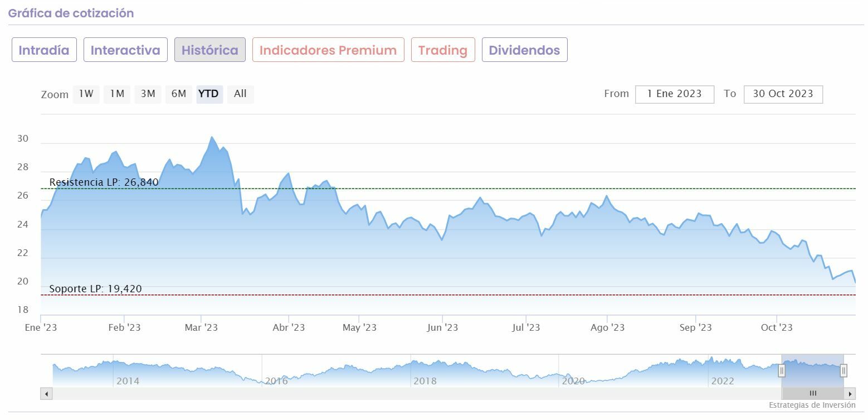868x420 pixels.
Task: Click the navigator scrollbar right arrow
Action: 850,394
